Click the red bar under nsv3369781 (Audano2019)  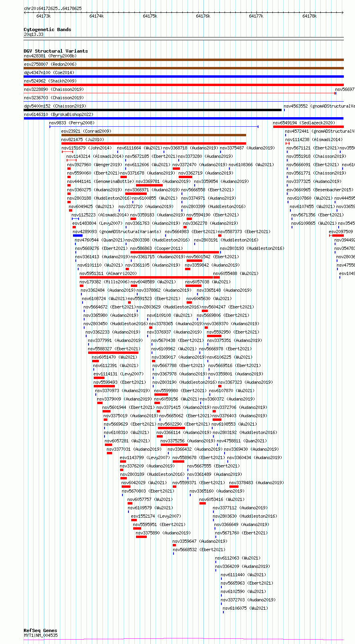pyautogui.click(x=149, y=185)
